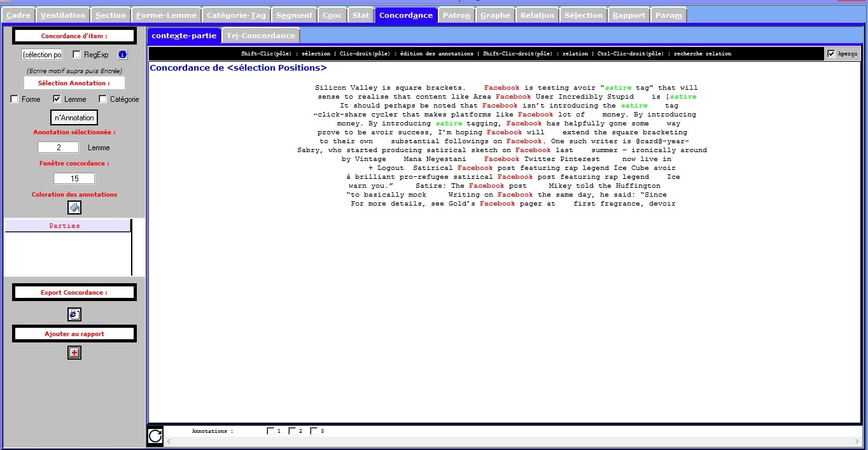Click the blue info icon beside RegExp
Viewport: 868px width, 450px height.
(x=123, y=55)
